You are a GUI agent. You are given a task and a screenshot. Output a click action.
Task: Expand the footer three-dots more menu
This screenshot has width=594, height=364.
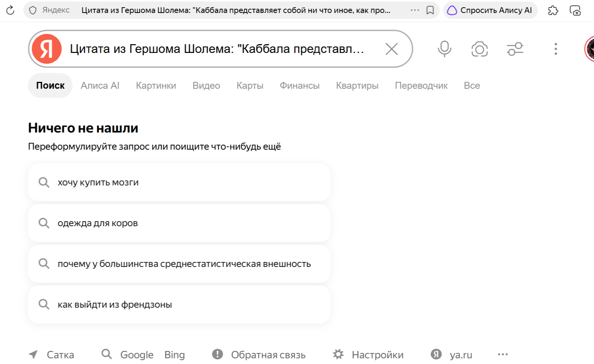[503, 354]
